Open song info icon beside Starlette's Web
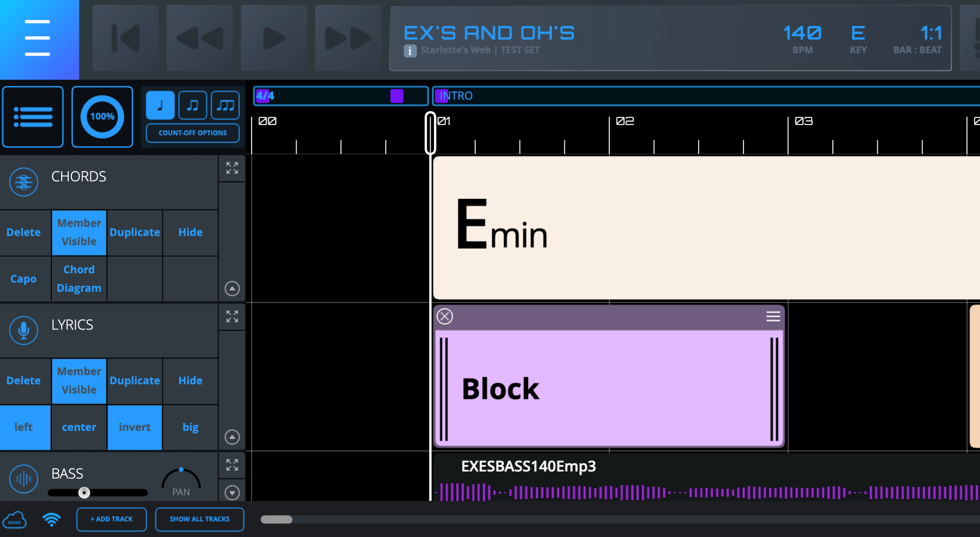Screen dimensions: 980x537 [x=410, y=51]
